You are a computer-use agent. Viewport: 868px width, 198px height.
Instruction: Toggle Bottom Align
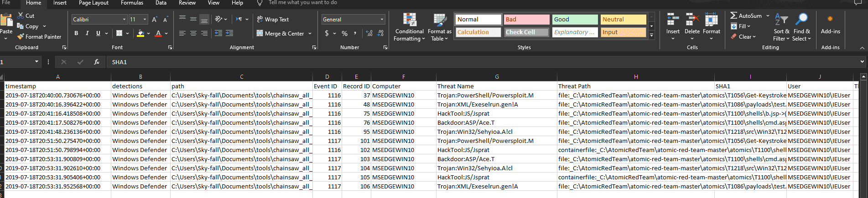point(204,19)
